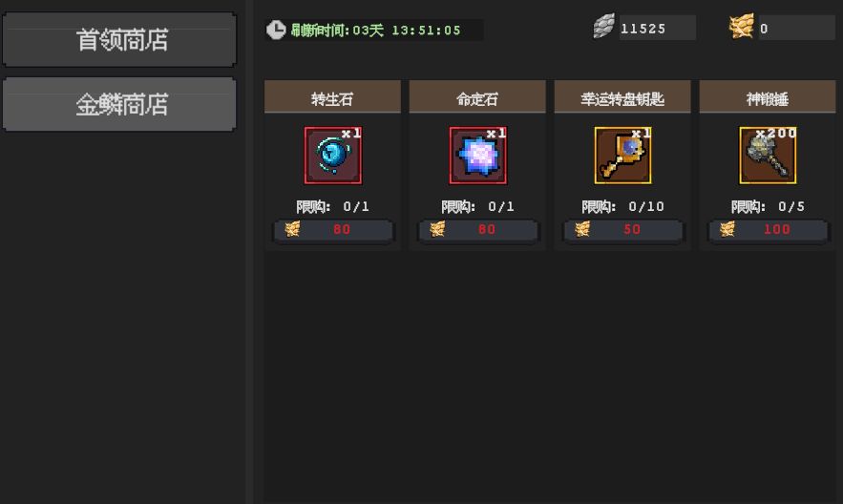Select the 转生石 blue orb item icon

pos(333,156)
